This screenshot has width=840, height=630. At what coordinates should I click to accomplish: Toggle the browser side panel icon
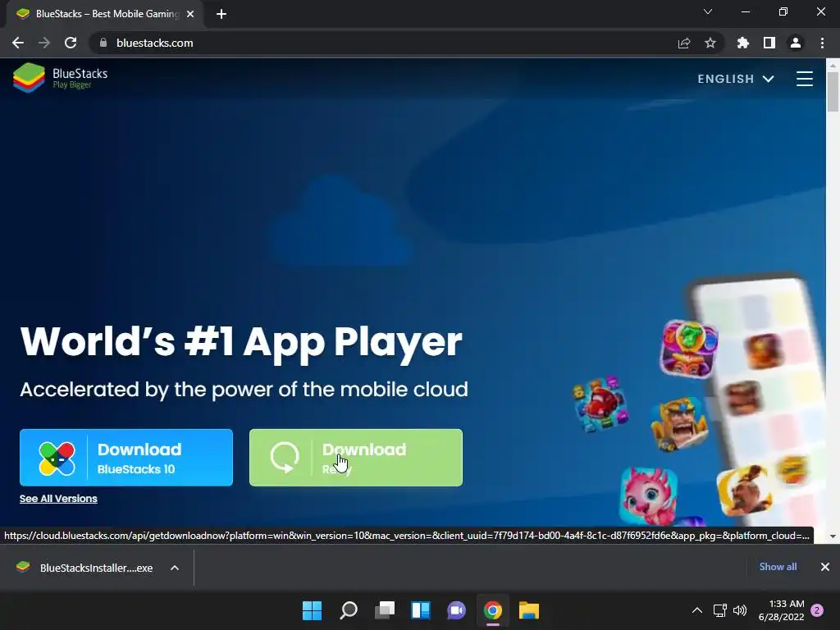[x=769, y=43]
